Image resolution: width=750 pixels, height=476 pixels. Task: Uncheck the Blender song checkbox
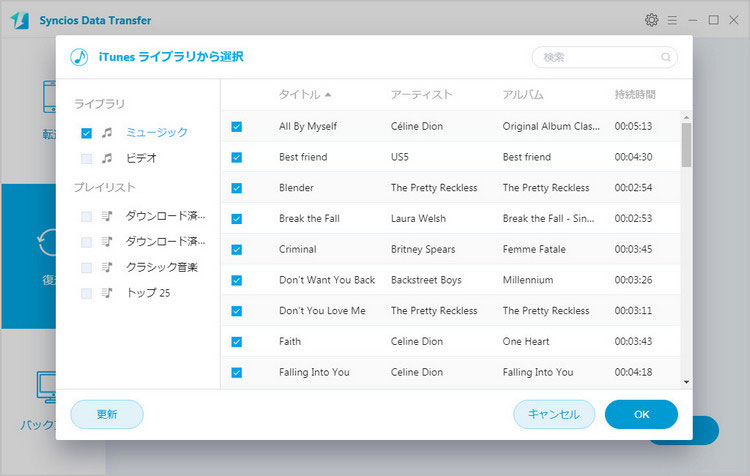[237, 188]
